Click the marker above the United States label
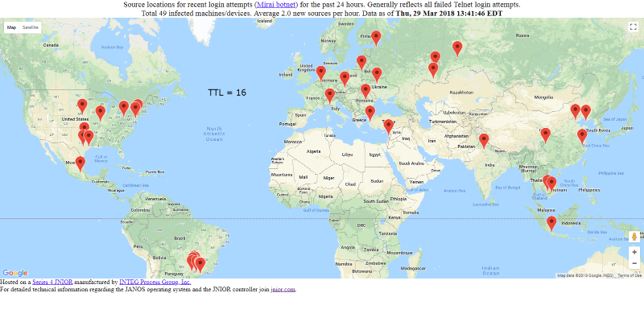 (82, 106)
